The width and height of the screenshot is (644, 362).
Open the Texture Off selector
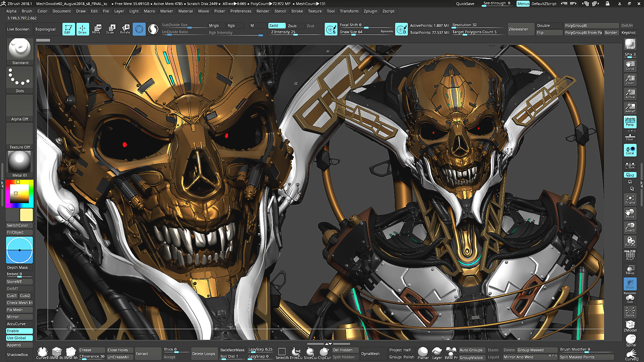[x=20, y=136]
